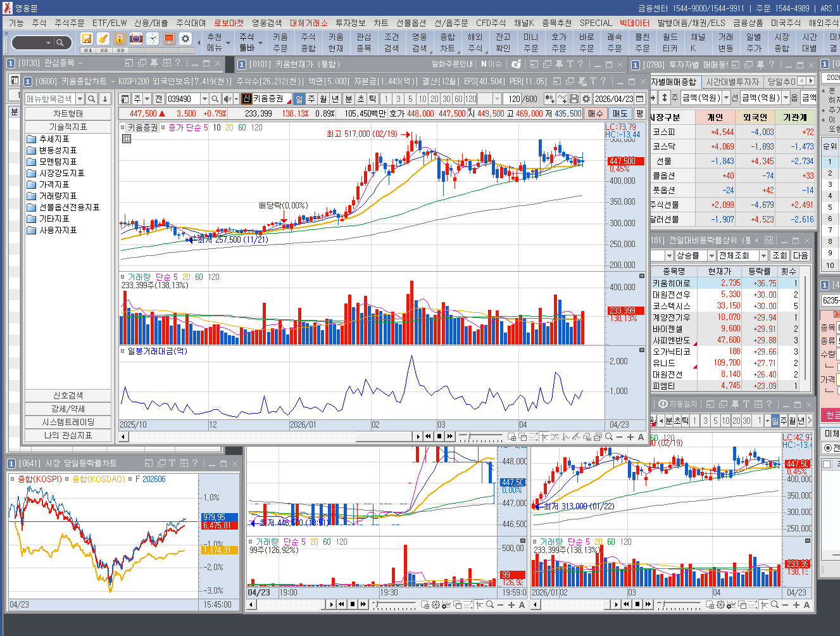The image size is (840, 636).
Task: Open the 전체조회 dropdown in ranking window
Action: 763,255
